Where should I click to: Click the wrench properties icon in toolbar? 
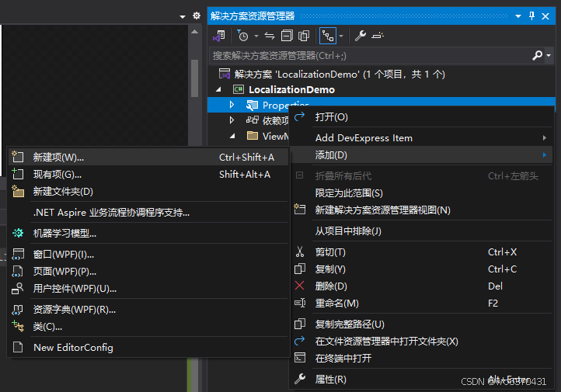(x=360, y=36)
